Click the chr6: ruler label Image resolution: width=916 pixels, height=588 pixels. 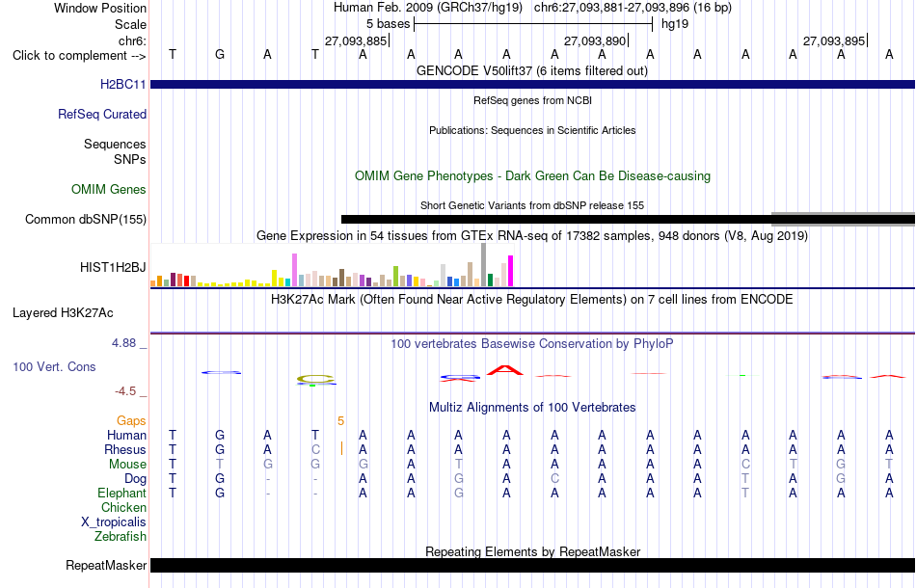(132, 40)
